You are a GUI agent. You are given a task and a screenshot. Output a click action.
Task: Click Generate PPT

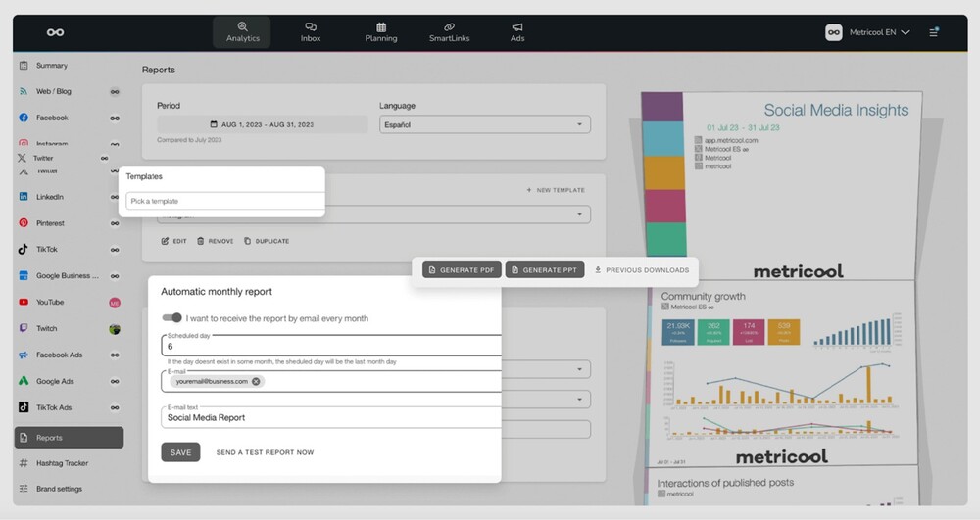pos(545,269)
